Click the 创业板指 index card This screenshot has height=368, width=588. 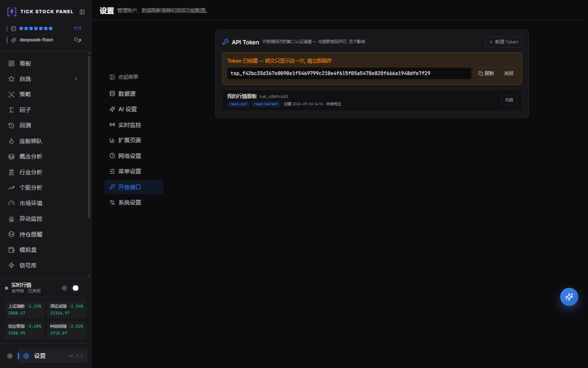[24, 330]
